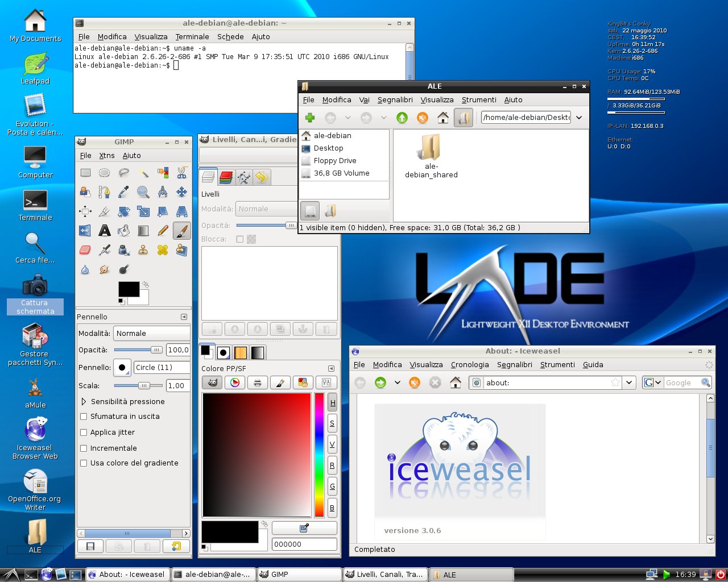728x582 pixels.
Task: Select B blue channel button
Action: point(332,508)
